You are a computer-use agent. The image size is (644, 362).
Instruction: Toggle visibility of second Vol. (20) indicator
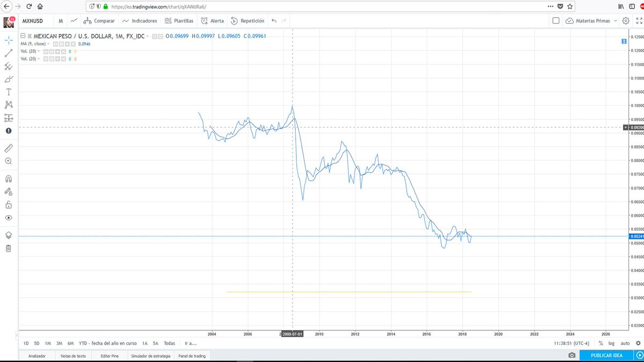(x=46, y=58)
